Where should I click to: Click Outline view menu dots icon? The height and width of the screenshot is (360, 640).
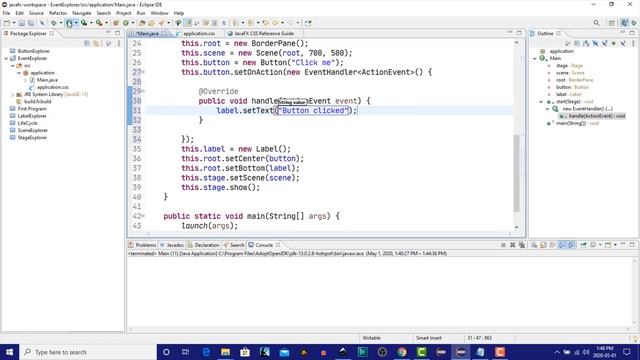coord(633,43)
